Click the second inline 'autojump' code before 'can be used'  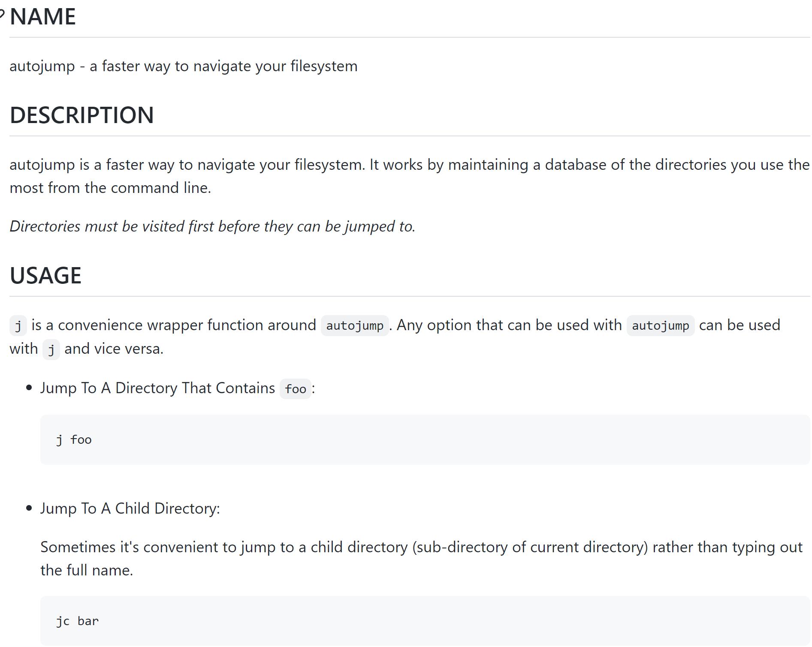[x=660, y=325]
